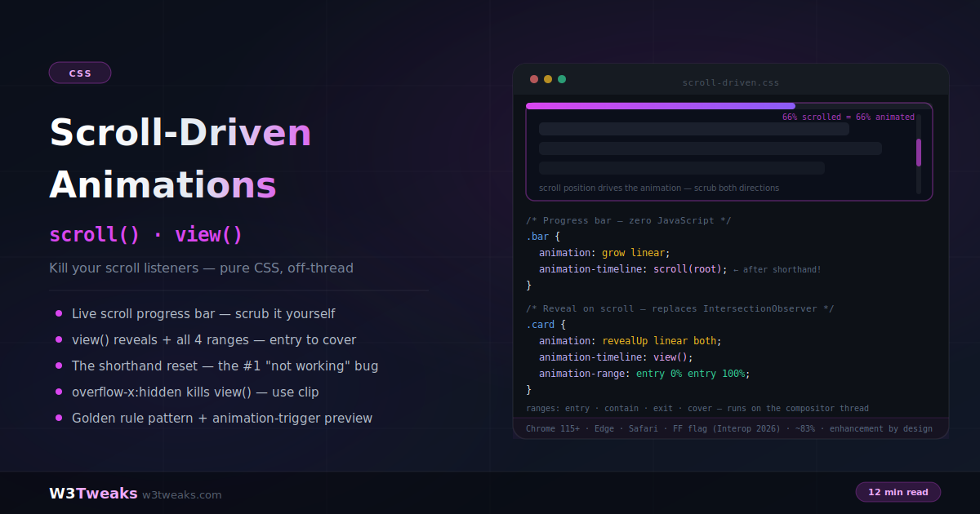Click the 'scroll() · view()' subtitle
This screenshot has width=980, height=514.
(146, 235)
